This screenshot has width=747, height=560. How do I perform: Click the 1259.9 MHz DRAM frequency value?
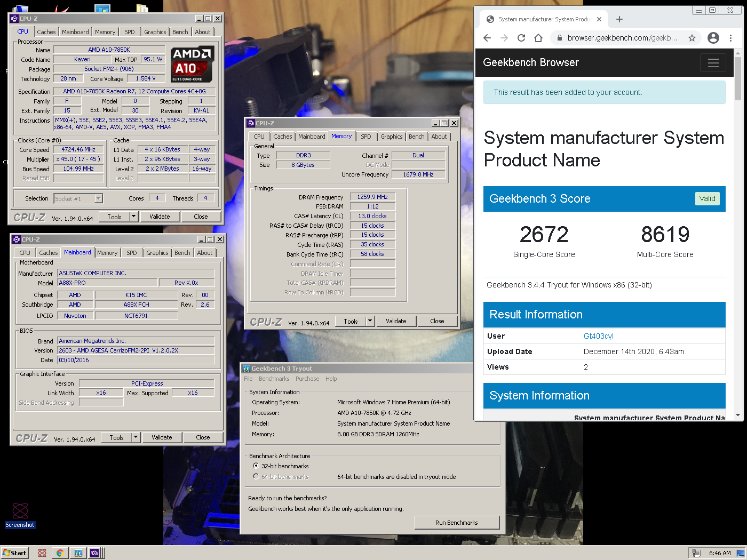click(372, 197)
